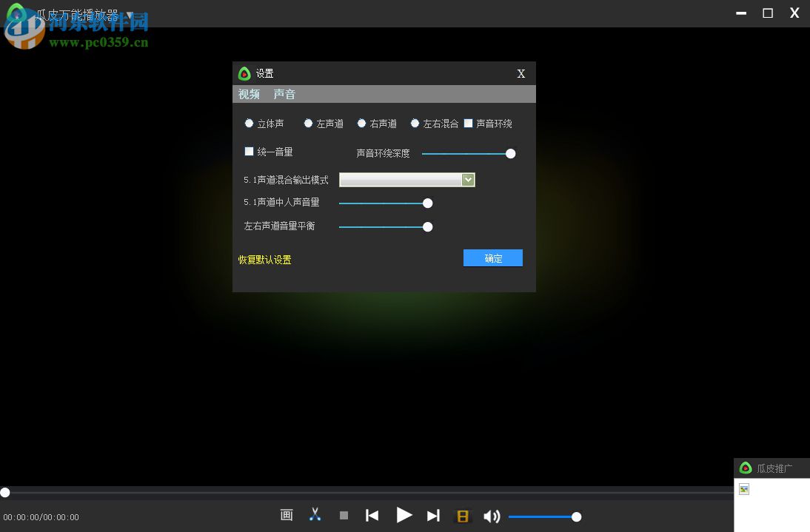
Task: Select the 立体声 radio option
Action: pos(250,123)
